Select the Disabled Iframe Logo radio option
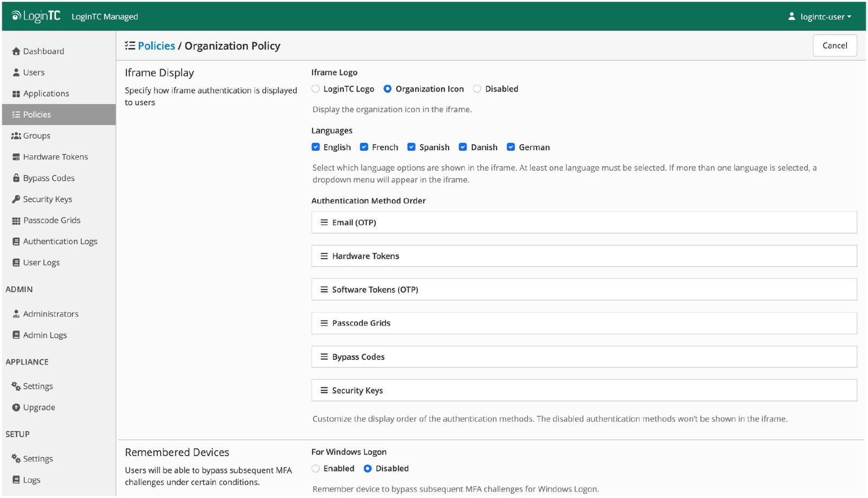Viewport: 868px width, 498px height. [477, 89]
